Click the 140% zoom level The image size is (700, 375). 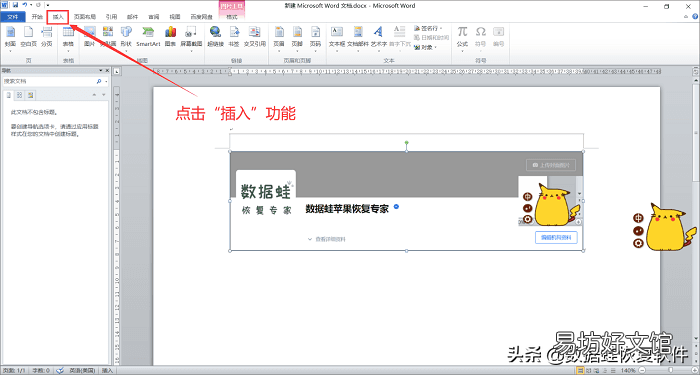tap(629, 371)
